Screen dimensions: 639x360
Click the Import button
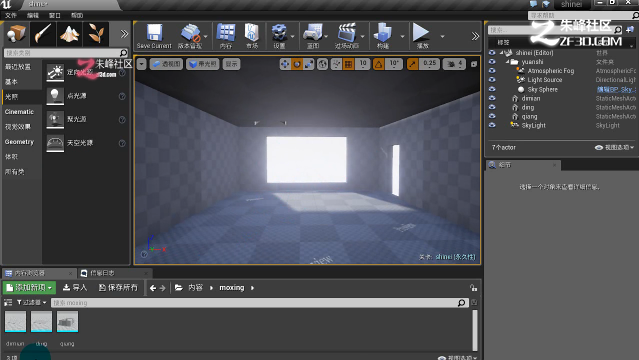[75, 288]
